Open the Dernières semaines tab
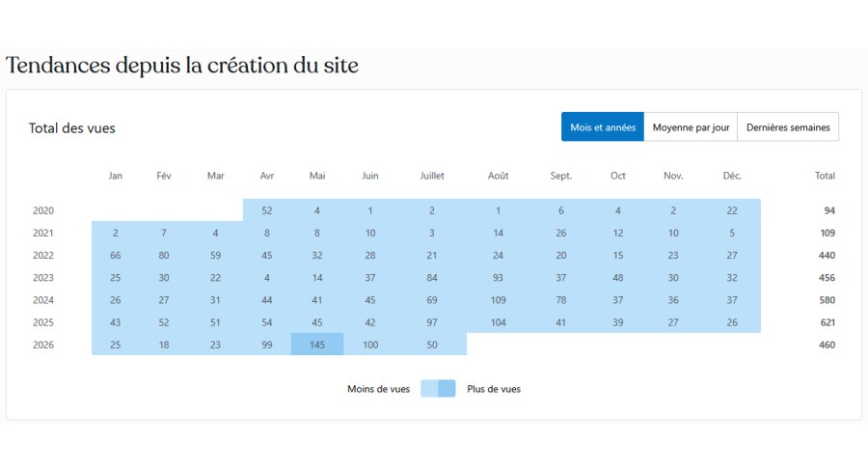Screen dimensions: 868x472 pyautogui.click(x=788, y=126)
